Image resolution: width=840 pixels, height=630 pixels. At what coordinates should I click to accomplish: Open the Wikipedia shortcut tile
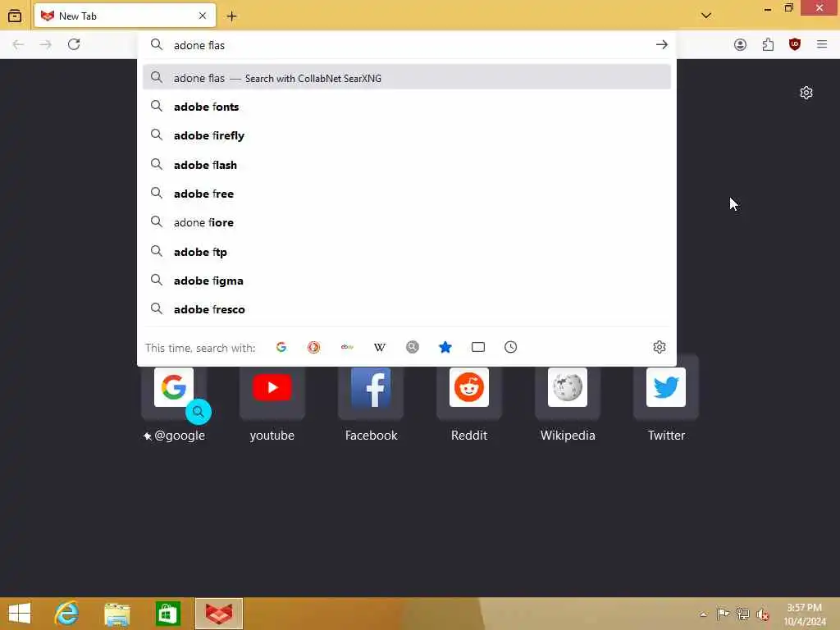click(568, 399)
